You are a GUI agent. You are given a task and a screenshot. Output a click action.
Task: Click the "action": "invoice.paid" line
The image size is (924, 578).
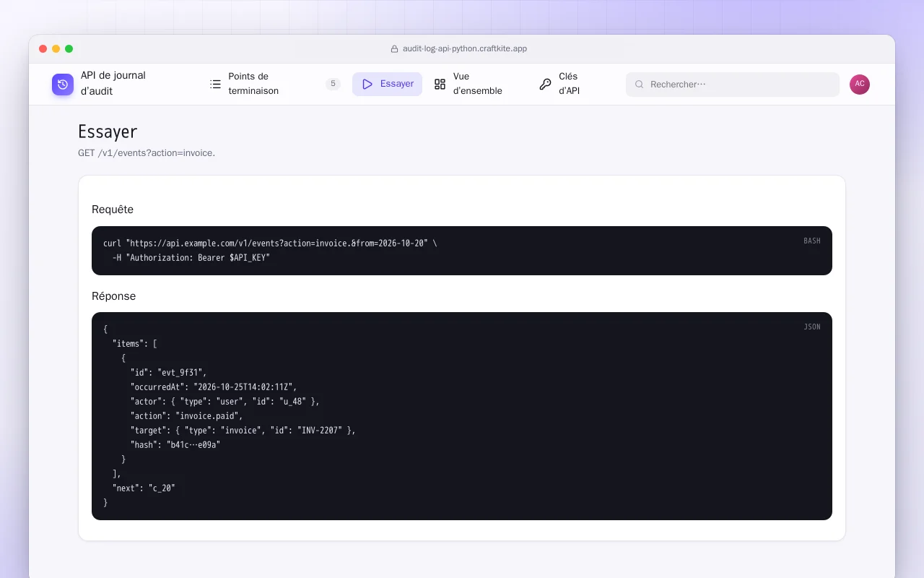(x=186, y=416)
